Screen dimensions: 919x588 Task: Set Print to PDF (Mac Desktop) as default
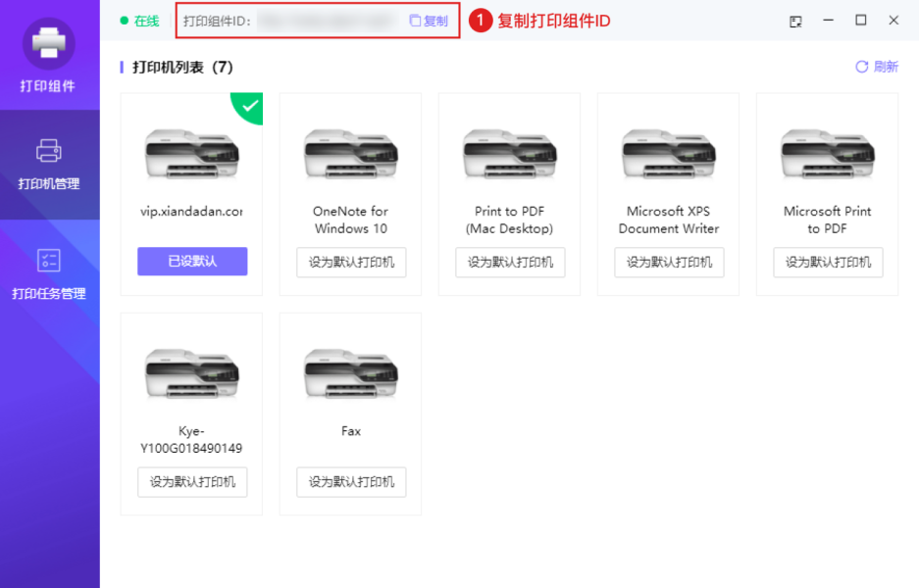pyautogui.click(x=510, y=262)
